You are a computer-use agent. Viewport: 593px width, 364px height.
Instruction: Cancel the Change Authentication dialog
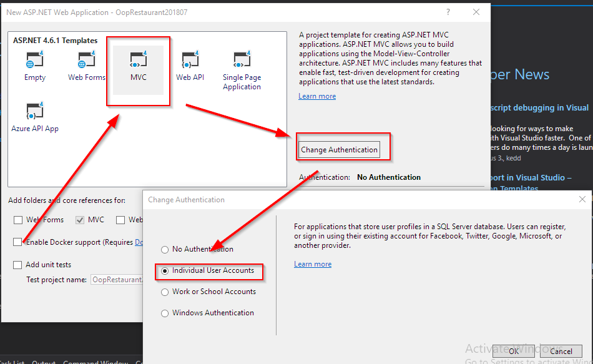[561, 351]
